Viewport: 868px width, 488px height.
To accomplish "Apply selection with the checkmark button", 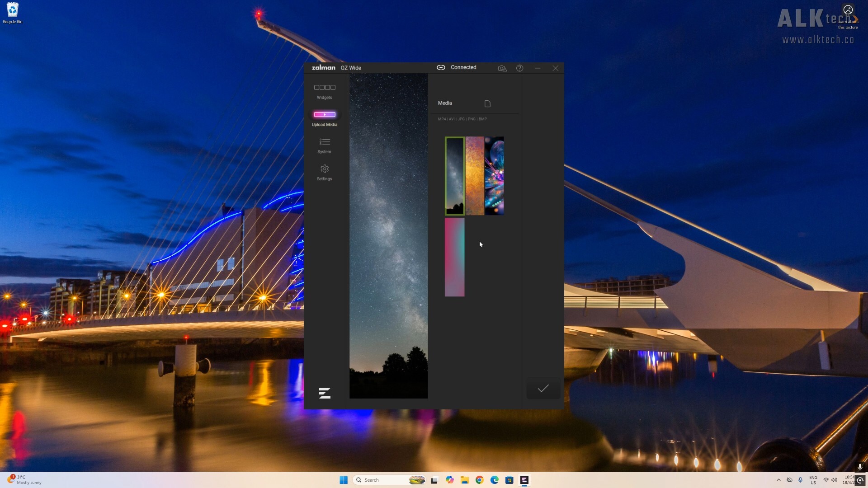I will pos(543,389).
